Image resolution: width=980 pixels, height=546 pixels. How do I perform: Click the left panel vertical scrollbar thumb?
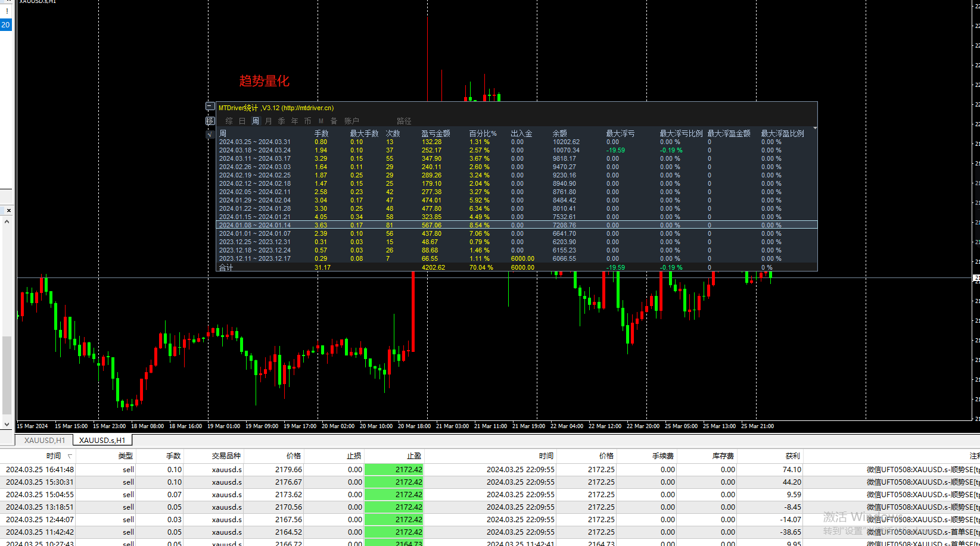(7, 375)
